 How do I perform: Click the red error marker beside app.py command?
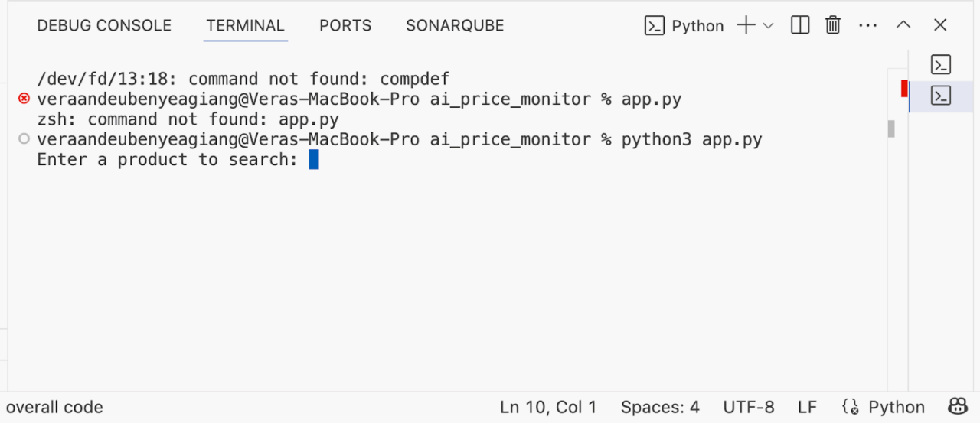coord(24,99)
